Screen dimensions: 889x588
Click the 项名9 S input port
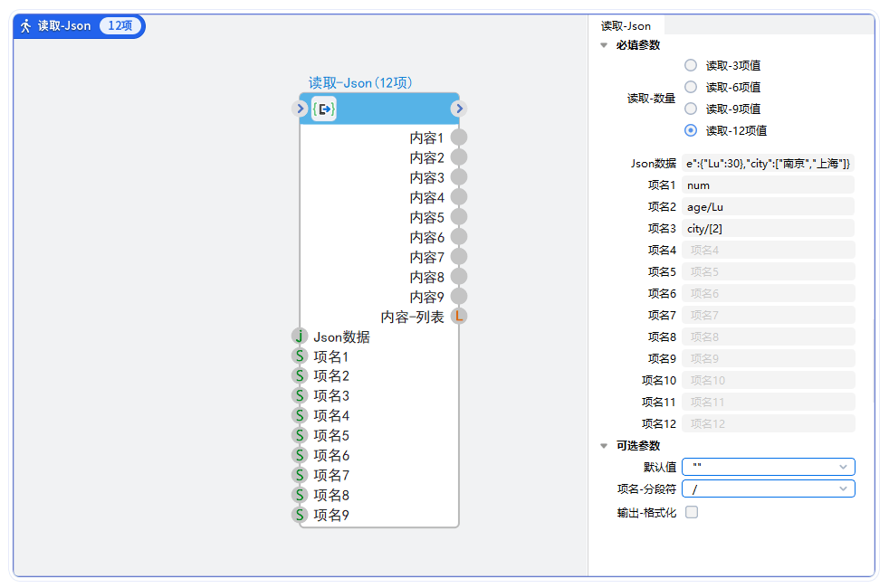coord(300,515)
